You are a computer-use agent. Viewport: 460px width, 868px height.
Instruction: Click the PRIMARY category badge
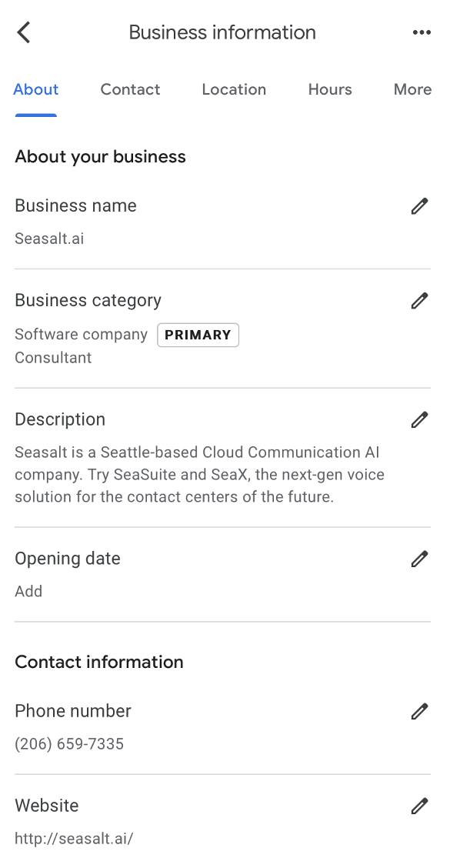click(x=198, y=335)
